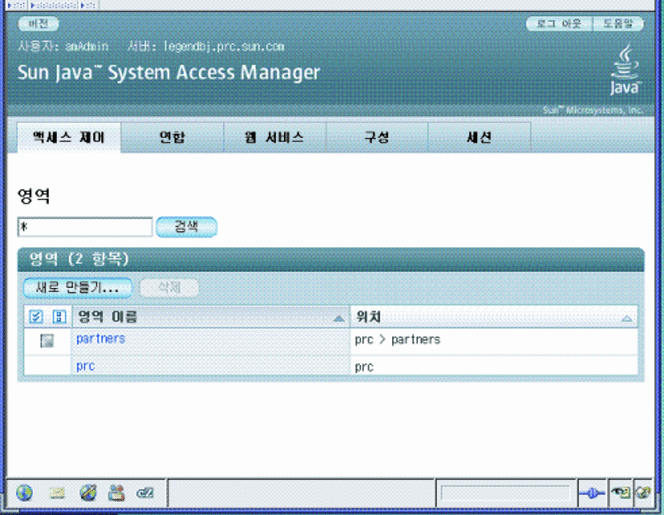Click the 버전 button

click(x=38, y=24)
